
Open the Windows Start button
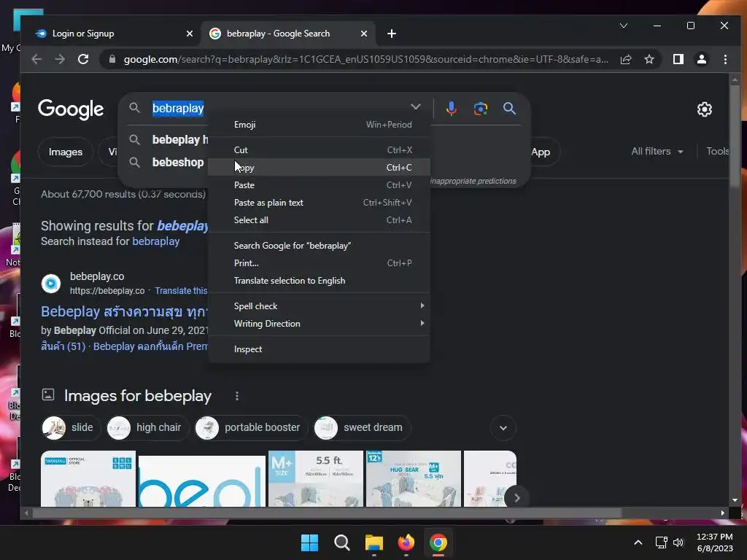click(309, 542)
